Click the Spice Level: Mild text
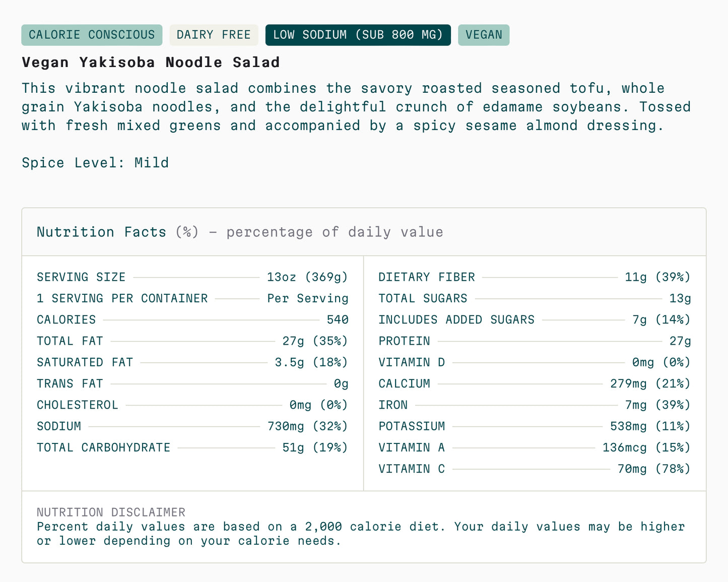728x582 pixels. [95, 163]
